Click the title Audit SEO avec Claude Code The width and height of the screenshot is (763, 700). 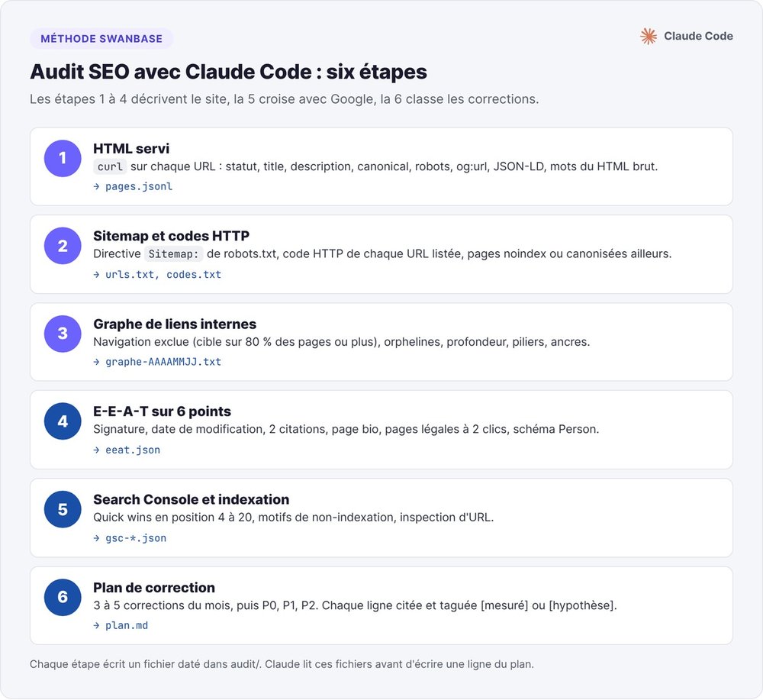click(x=228, y=72)
